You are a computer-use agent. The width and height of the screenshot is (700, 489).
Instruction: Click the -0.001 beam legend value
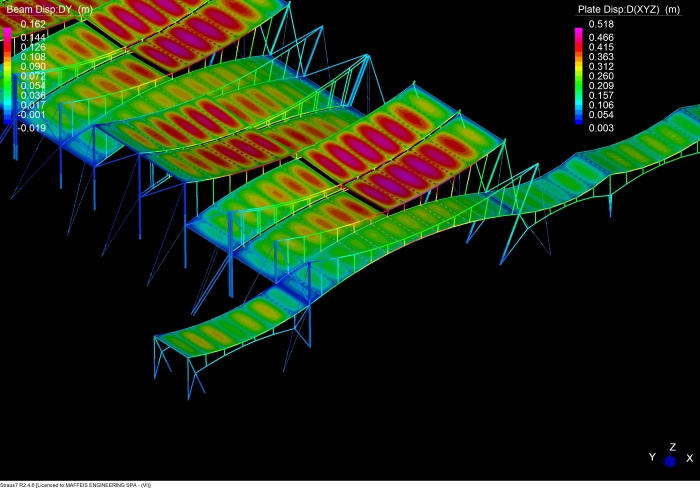(32, 114)
